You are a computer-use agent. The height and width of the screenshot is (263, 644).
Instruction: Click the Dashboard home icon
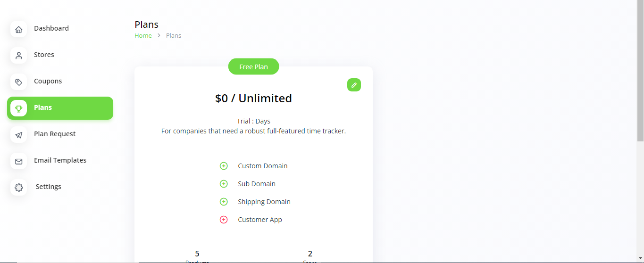click(18, 29)
